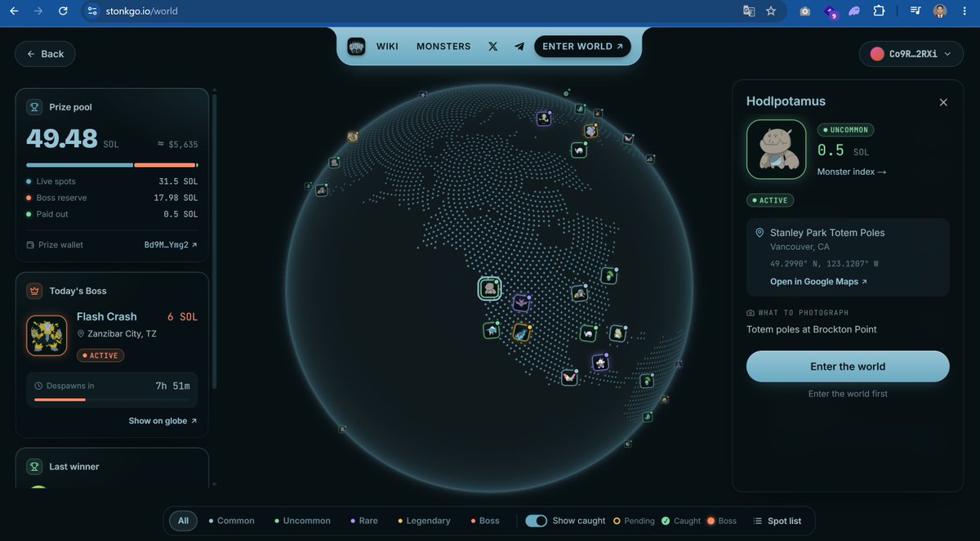Go Back using the page's Back button
Screen dimensions: 980x541
tap(45, 54)
